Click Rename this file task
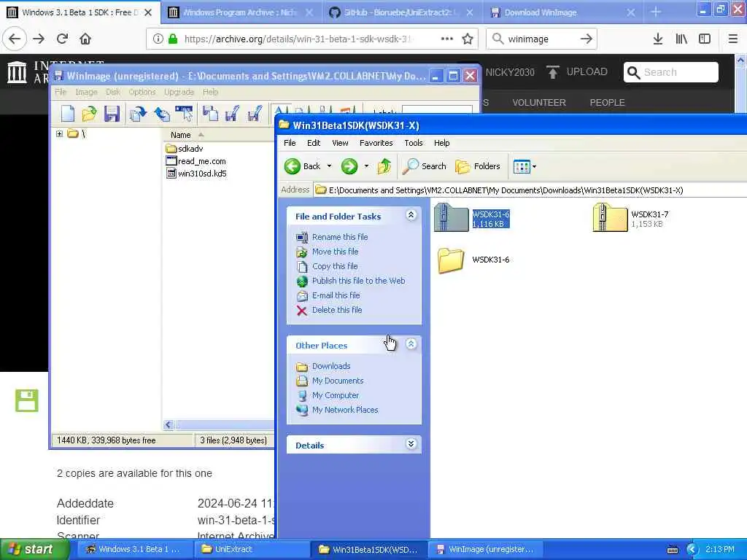The width and height of the screenshot is (747, 560). click(340, 237)
